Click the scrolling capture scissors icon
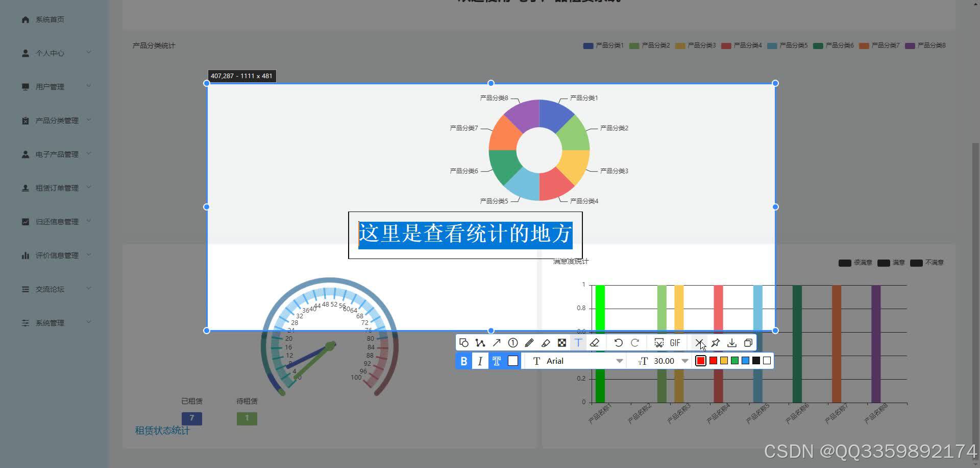Screen dimensions: 980x468 pos(659,343)
